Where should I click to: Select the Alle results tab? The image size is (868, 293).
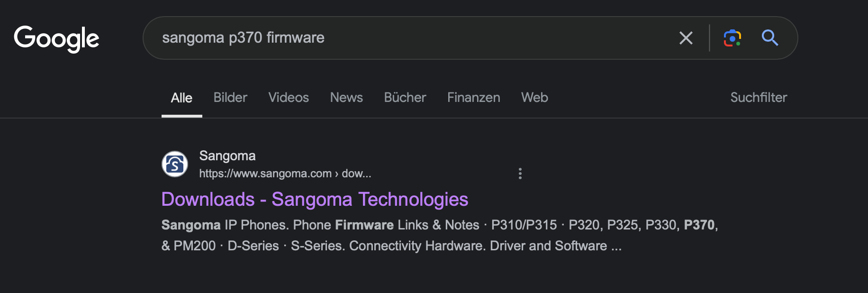[x=181, y=98]
